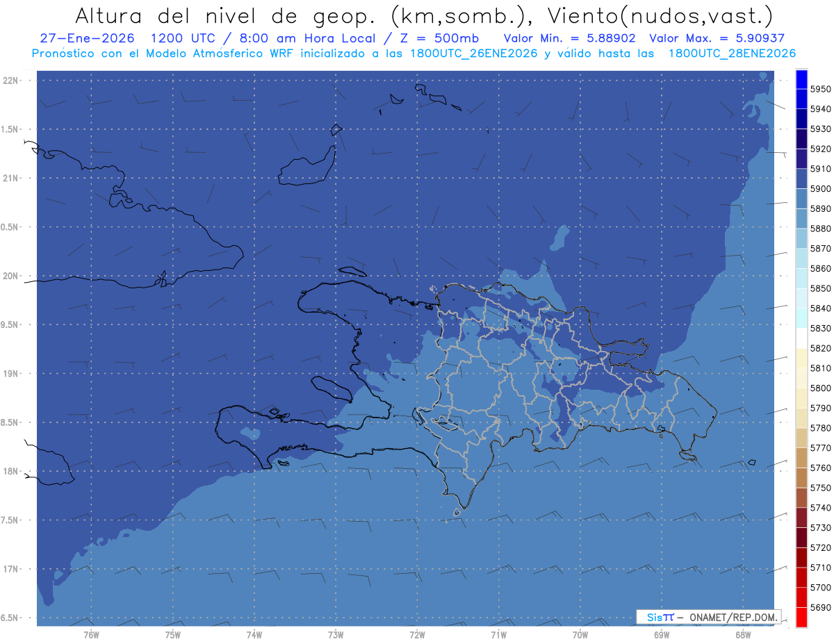Click the valid-until time '1800UTC_28ENE2026'
This screenshot has width=834, height=644.
733,53
